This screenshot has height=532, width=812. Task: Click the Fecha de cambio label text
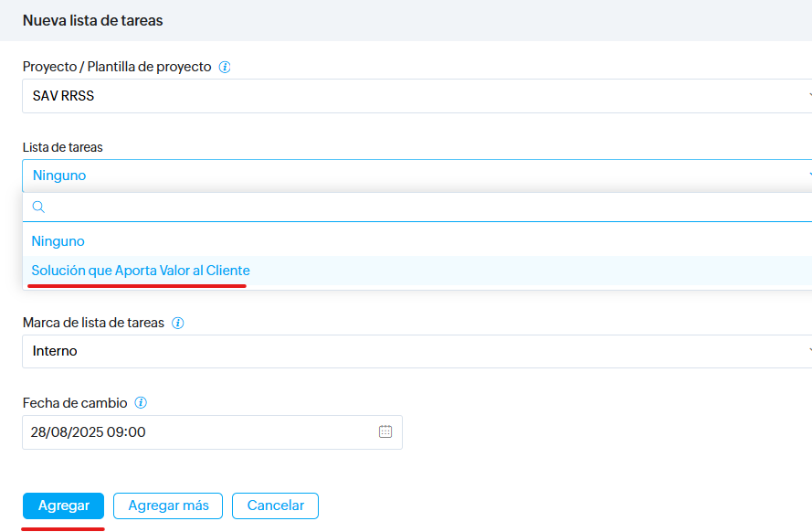tap(75, 402)
